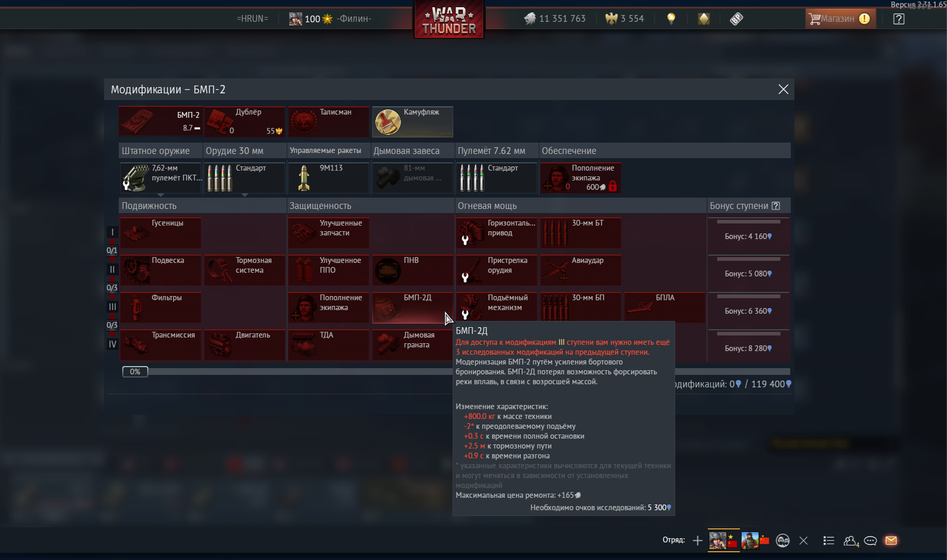Open the lightbulb hints icon

[671, 19]
